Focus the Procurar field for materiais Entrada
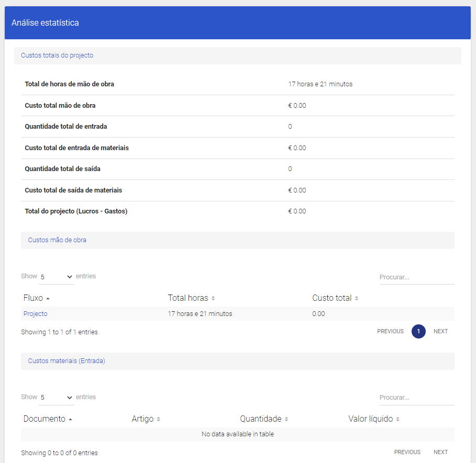 pyautogui.click(x=416, y=398)
